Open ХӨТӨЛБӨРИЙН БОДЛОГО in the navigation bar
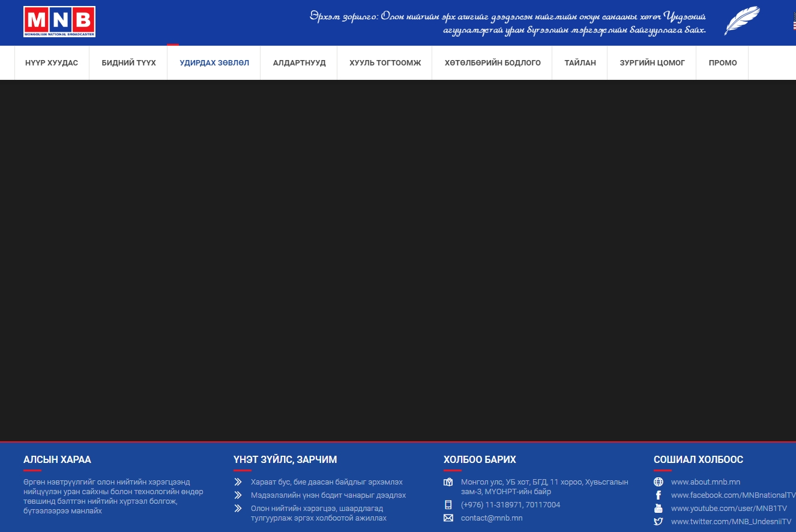The image size is (796, 532). point(493,62)
